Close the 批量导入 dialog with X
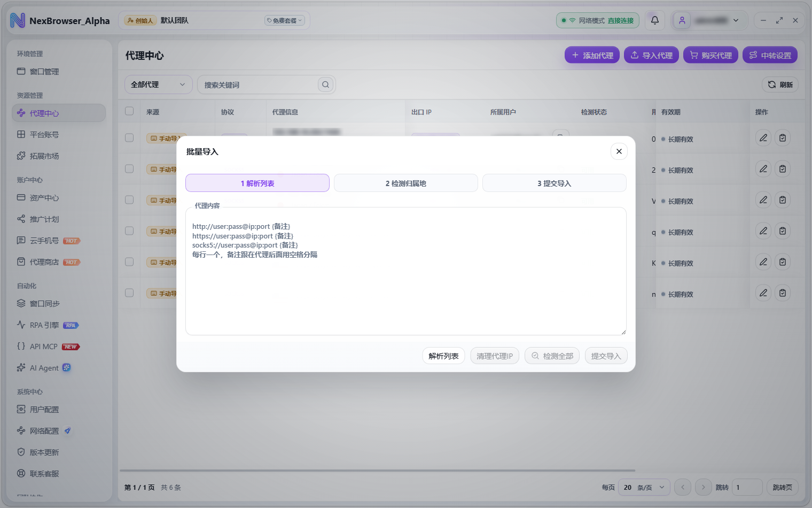812x508 pixels. [619, 151]
